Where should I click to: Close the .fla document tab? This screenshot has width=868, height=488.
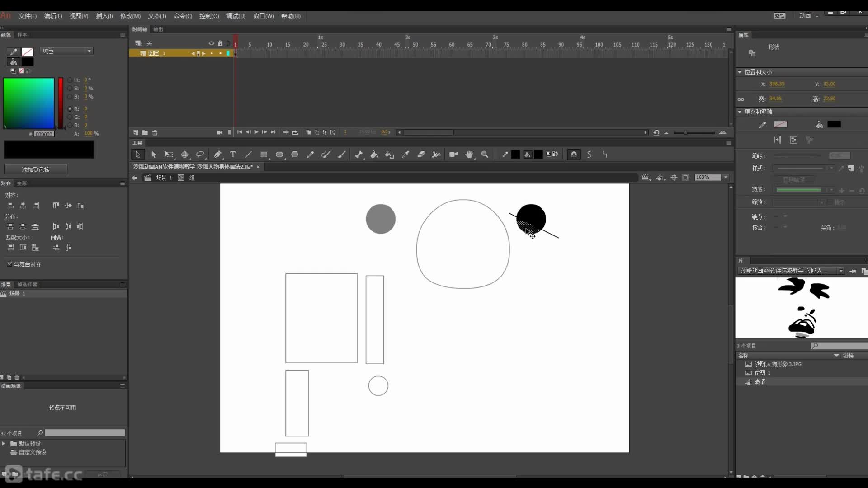pyautogui.click(x=258, y=167)
